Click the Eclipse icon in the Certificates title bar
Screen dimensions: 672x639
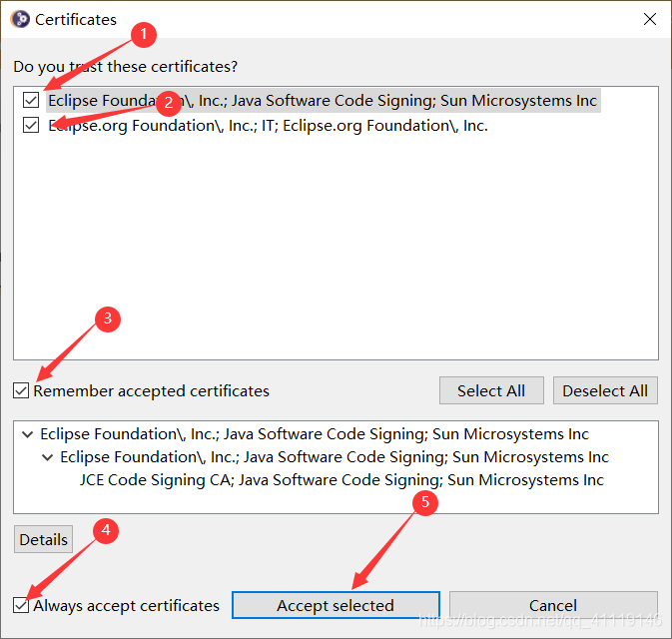(x=20, y=19)
